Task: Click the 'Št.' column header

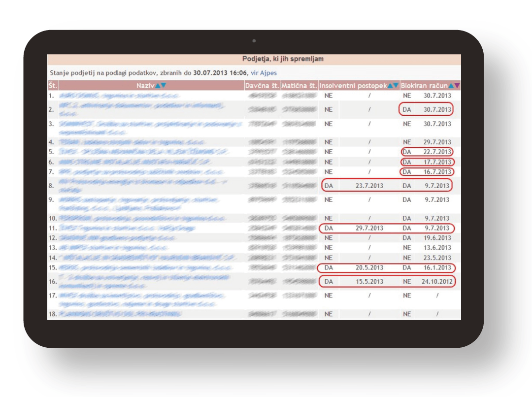Action: tap(53, 86)
